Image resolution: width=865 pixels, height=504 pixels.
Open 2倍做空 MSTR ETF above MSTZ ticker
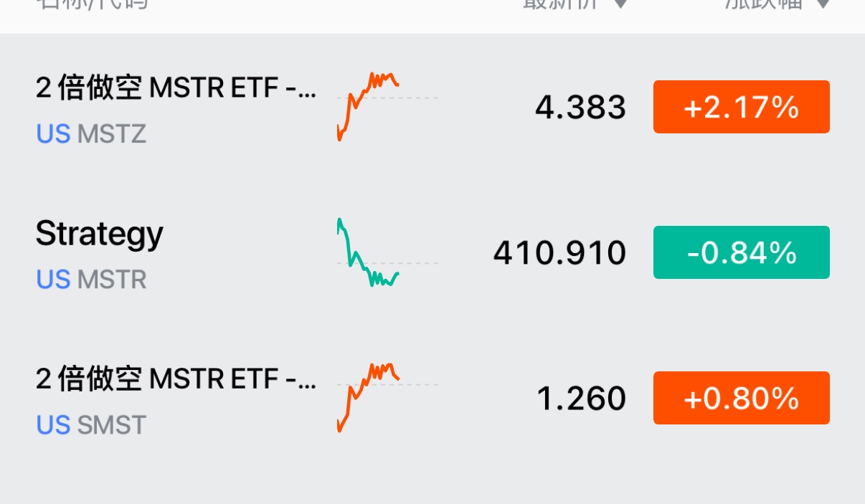176,89
